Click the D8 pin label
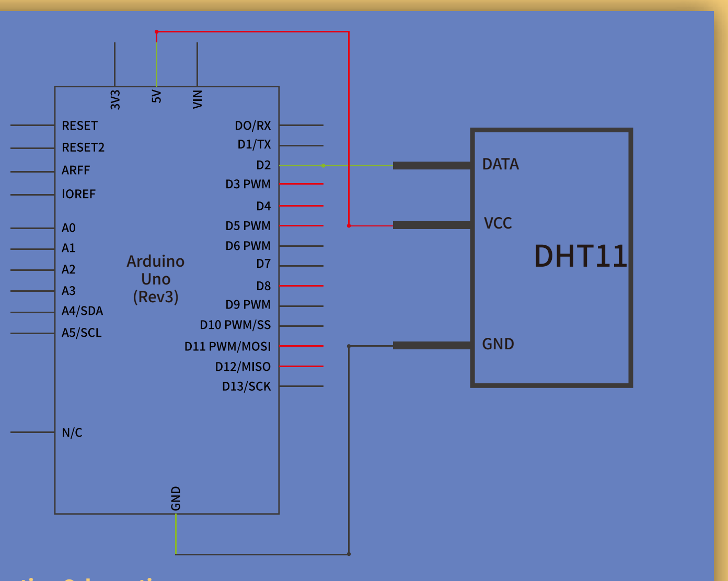The height and width of the screenshot is (581, 728). (x=263, y=286)
